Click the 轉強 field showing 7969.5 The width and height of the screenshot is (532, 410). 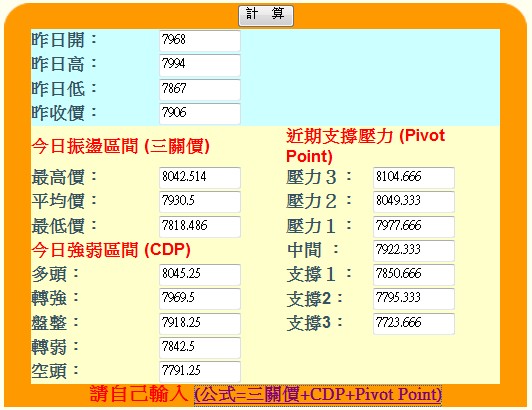200,299
